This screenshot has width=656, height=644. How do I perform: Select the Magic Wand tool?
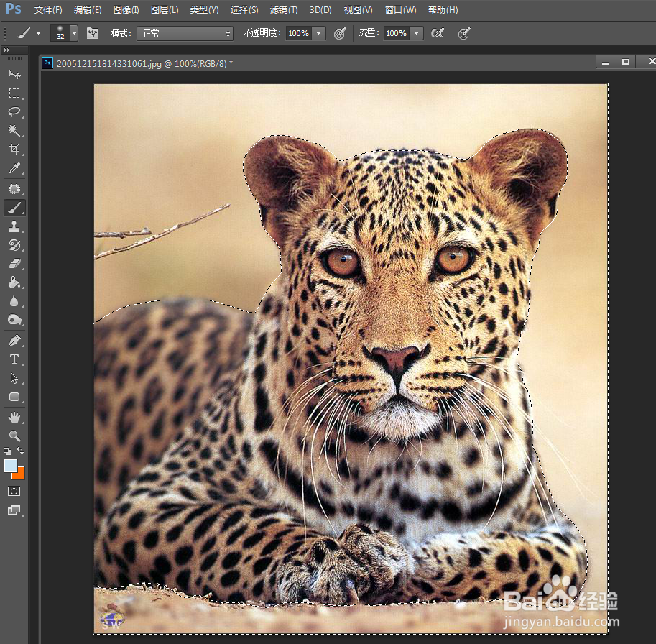[14, 131]
